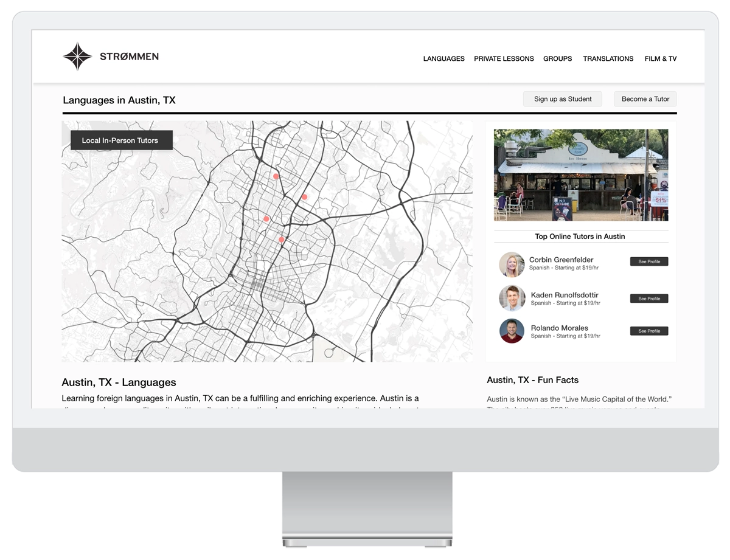Click the westernmost red tutor map marker
The height and width of the screenshot is (560, 730).
pos(266,219)
